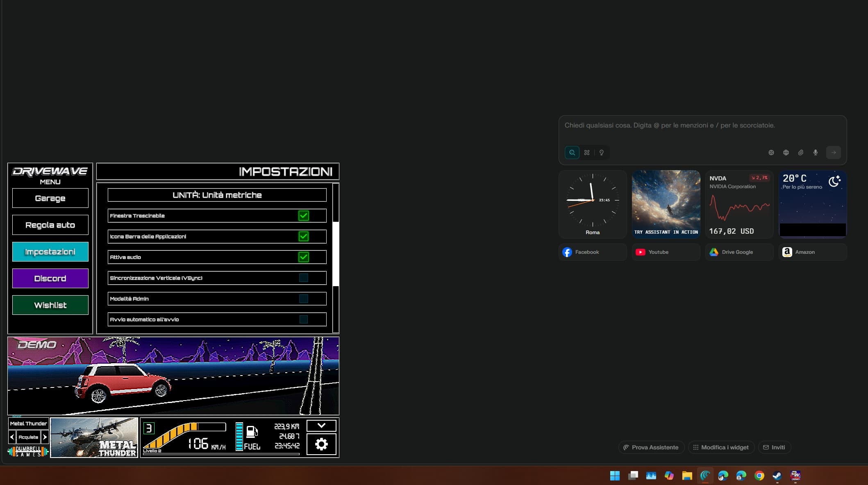Click the DEMO label on the driving scene
The width and height of the screenshot is (868, 485).
pos(37,345)
